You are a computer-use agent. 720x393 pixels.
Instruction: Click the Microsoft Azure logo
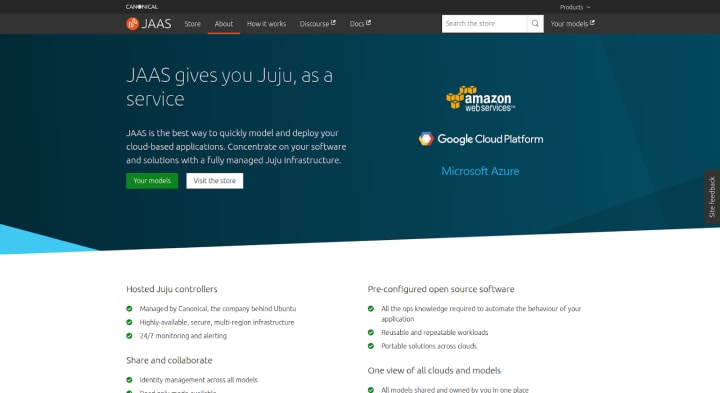point(480,171)
